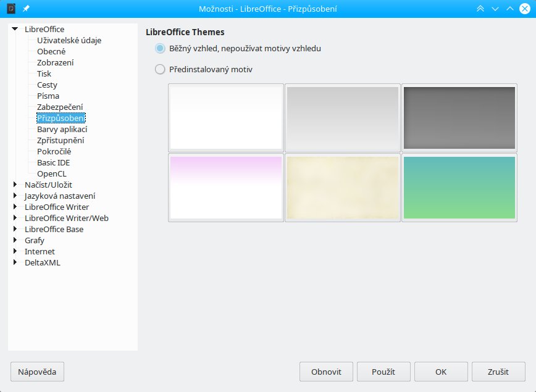Image resolution: width=536 pixels, height=392 pixels.
Task: Pick the pink gradient theme thumbnail
Action: pos(226,188)
